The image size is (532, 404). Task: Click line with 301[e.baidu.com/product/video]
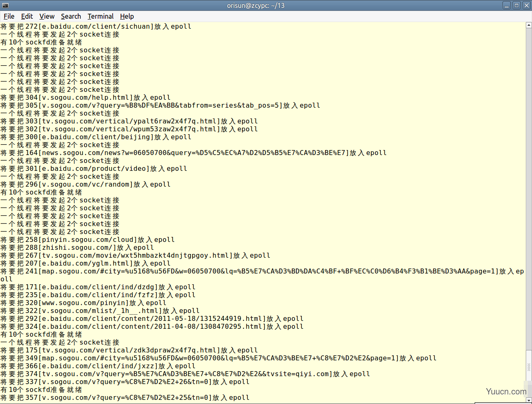tap(94, 169)
